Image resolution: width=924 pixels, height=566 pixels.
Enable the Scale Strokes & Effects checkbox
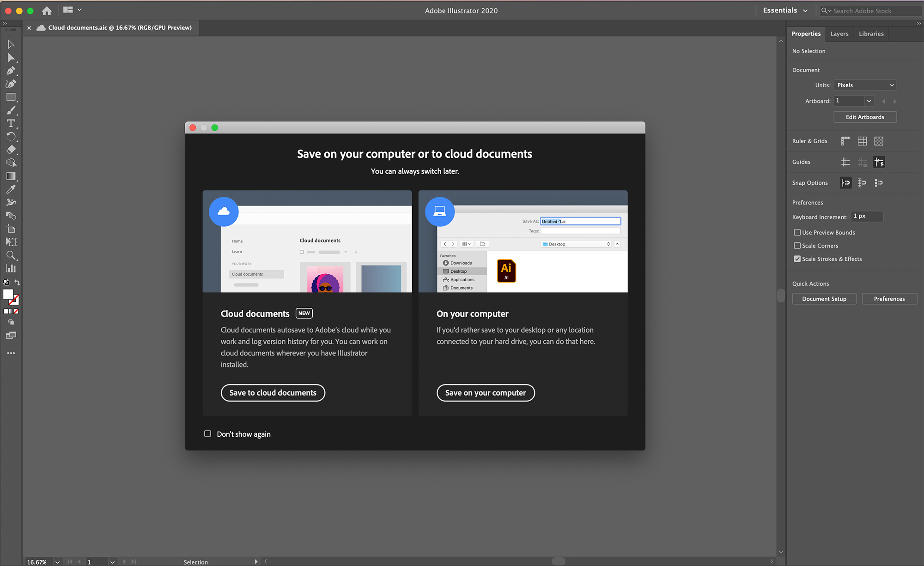tap(797, 259)
